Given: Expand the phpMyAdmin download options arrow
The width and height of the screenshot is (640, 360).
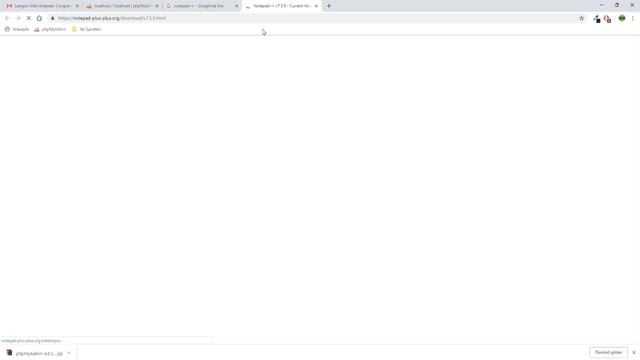Looking at the screenshot, I should 69,353.
